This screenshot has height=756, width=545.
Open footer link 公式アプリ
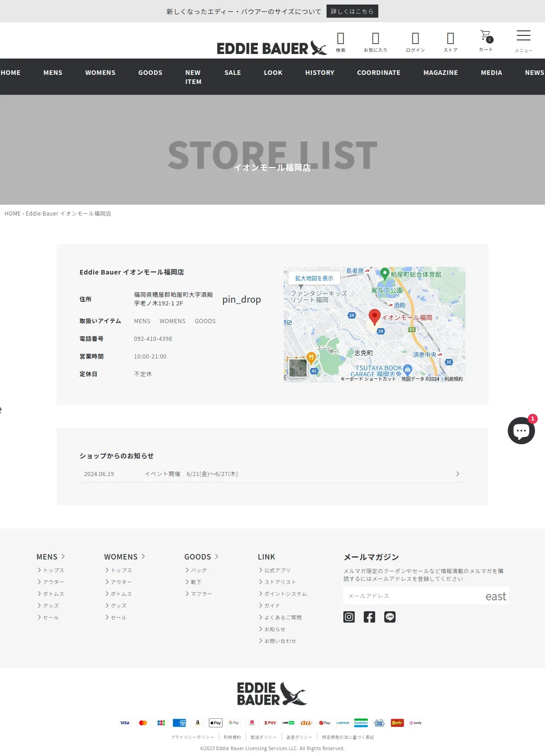(x=277, y=570)
